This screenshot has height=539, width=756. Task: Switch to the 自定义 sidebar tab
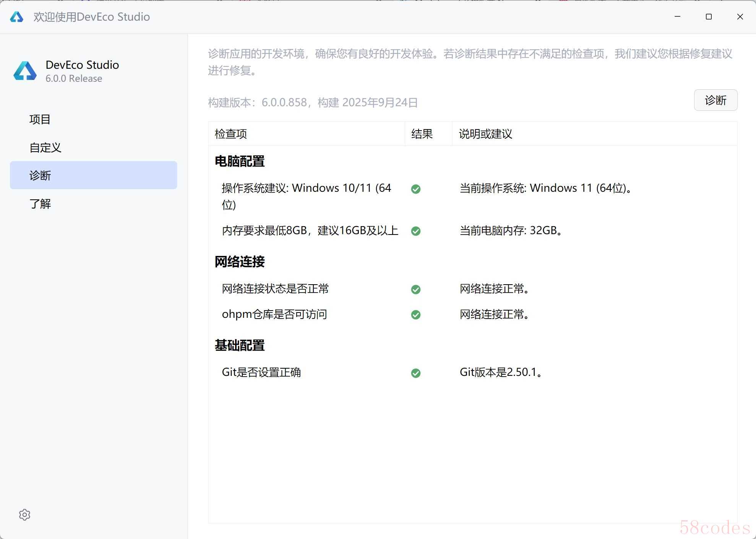click(45, 147)
